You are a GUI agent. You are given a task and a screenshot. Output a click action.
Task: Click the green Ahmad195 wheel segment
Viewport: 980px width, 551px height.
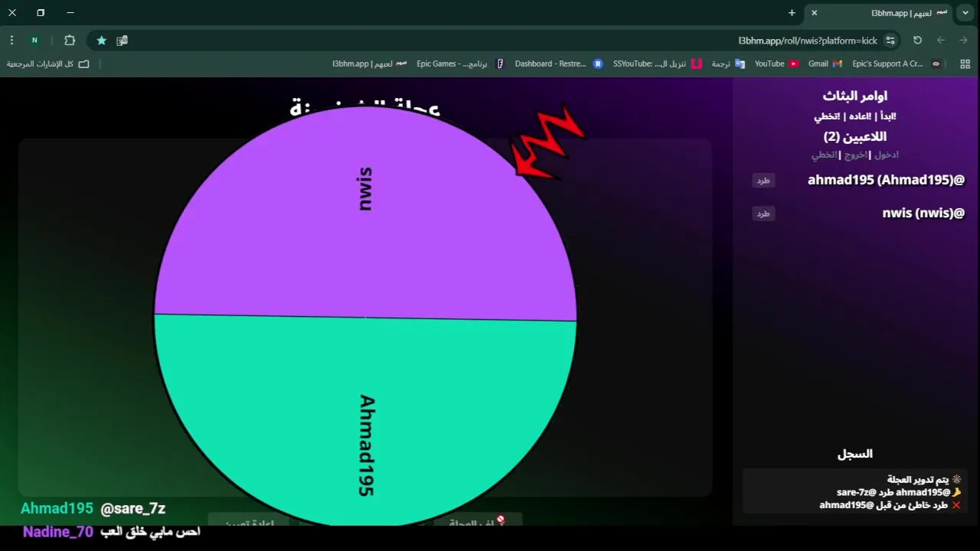pos(365,421)
